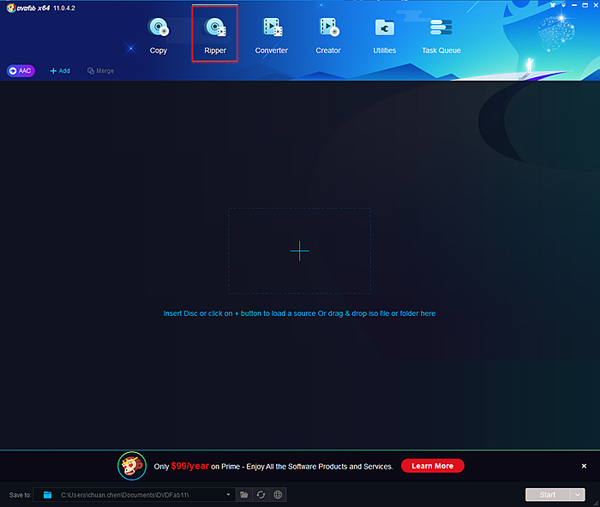
Task: Expand the Save to path dropdown
Action: click(x=228, y=495)
